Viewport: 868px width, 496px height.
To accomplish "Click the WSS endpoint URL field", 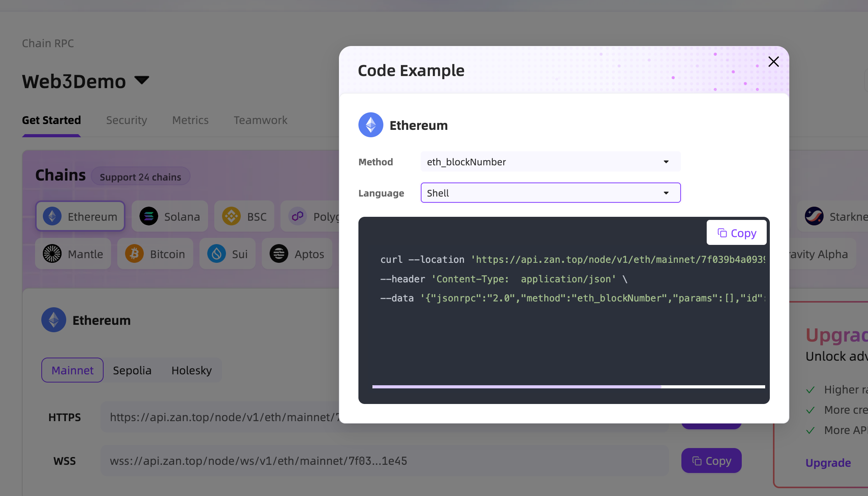I will pos(385,461).
